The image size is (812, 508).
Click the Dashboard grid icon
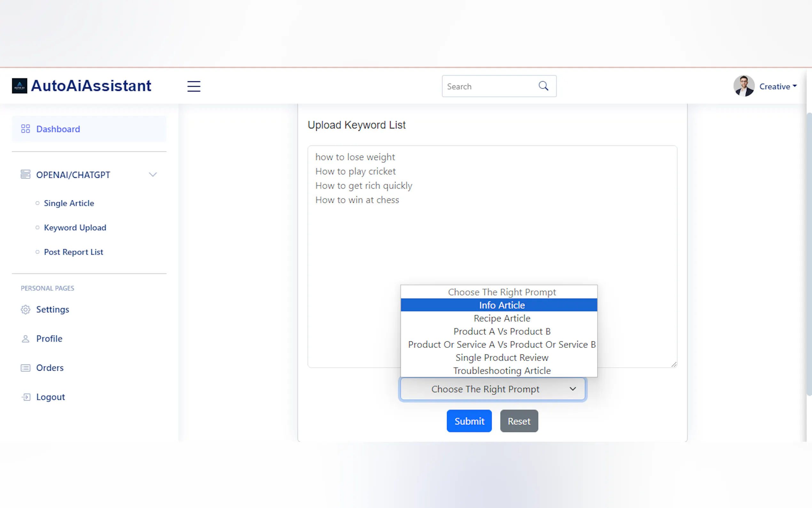tap(26, 129)
